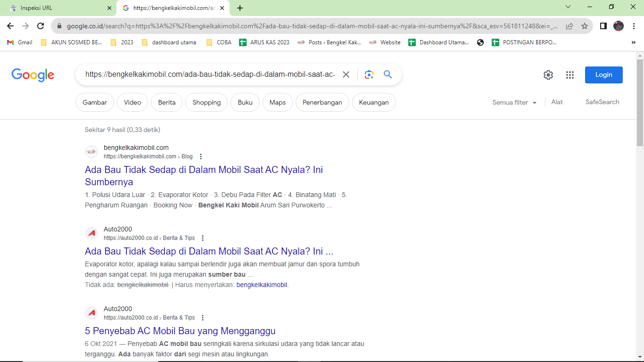
Task: Close the Google search results tab
Action: 222,8
